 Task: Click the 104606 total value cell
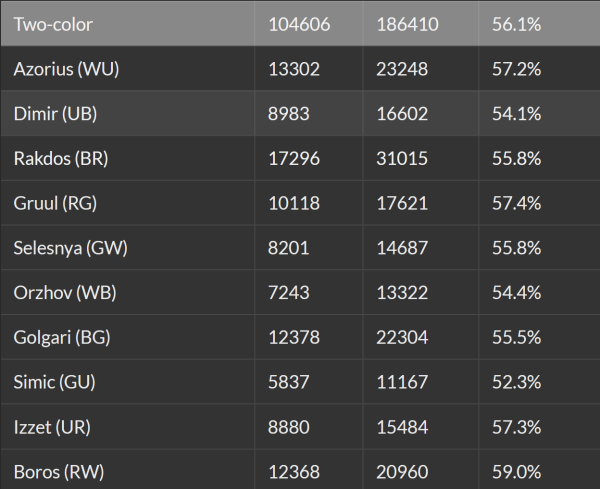(x=298, y=23)
